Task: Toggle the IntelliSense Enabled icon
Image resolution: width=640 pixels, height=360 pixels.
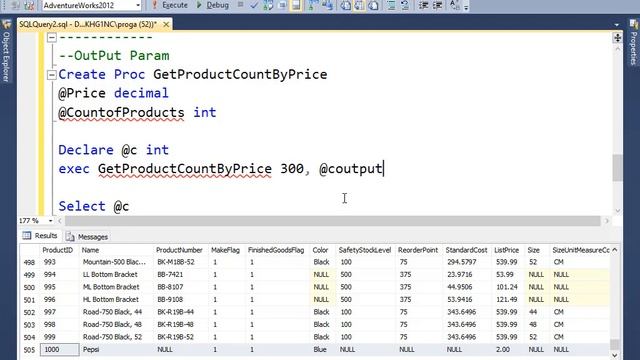Action: click(x=296, y=5)
